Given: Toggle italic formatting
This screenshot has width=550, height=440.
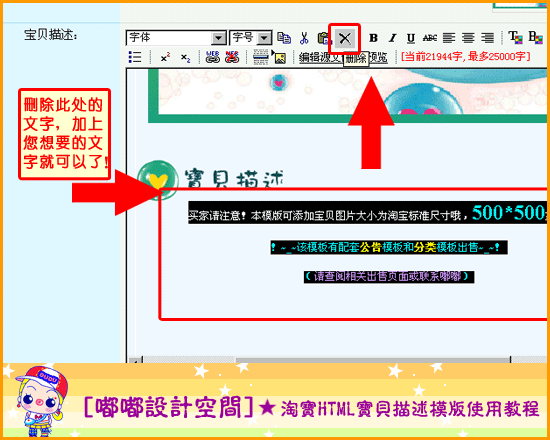Looking at the screenshot, I should [393, 38].
